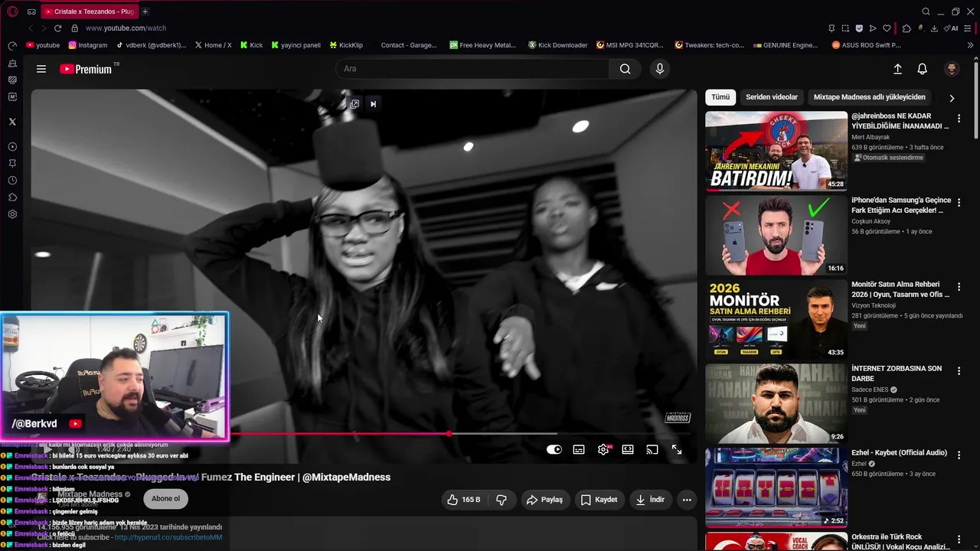
Task: Open the Opera extensions cube icon
Action: tap(906, 28)
